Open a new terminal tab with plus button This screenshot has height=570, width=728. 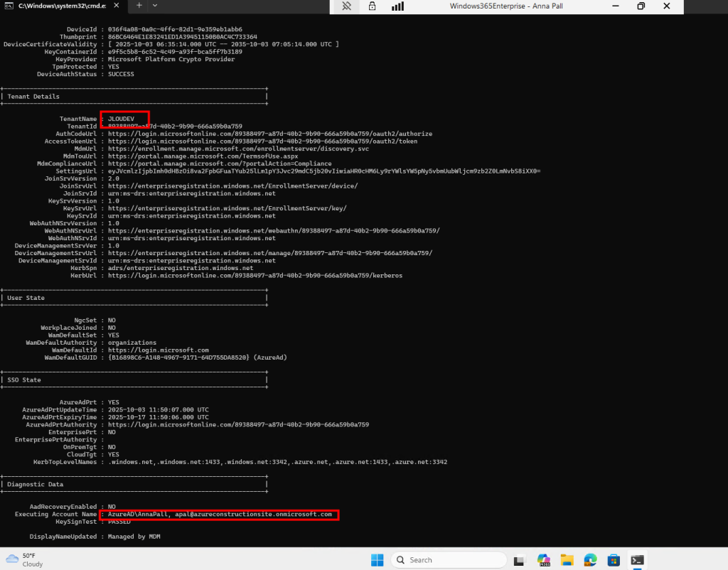(139, 5)
